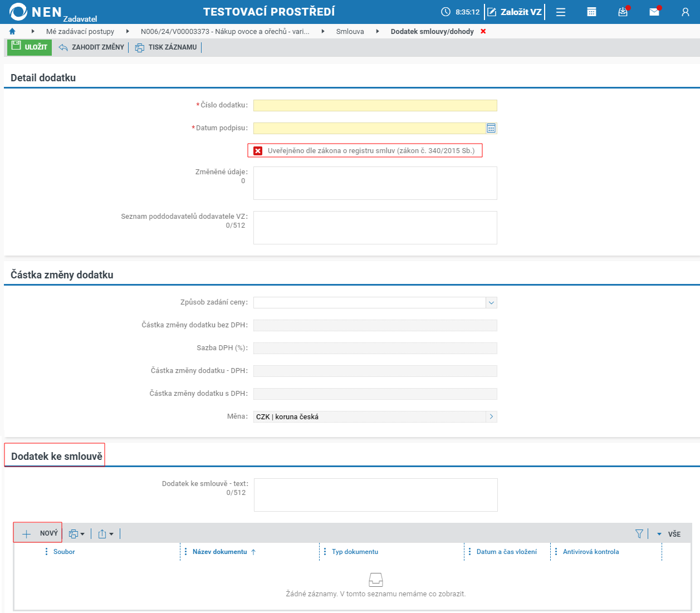Toggle Uveřejněno dle zákona o registru smluv checkbox
This screenshot has height=613, width=700.
[258, 151]
